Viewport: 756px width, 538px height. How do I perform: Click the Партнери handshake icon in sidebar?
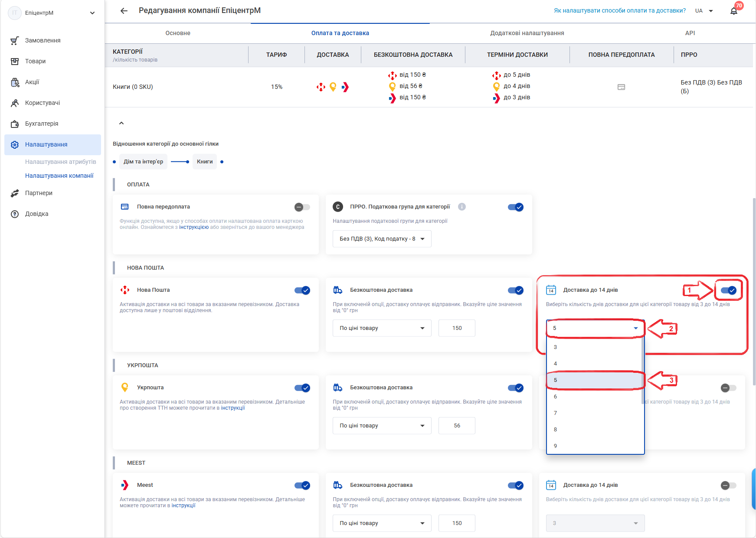tap(15, 193)
